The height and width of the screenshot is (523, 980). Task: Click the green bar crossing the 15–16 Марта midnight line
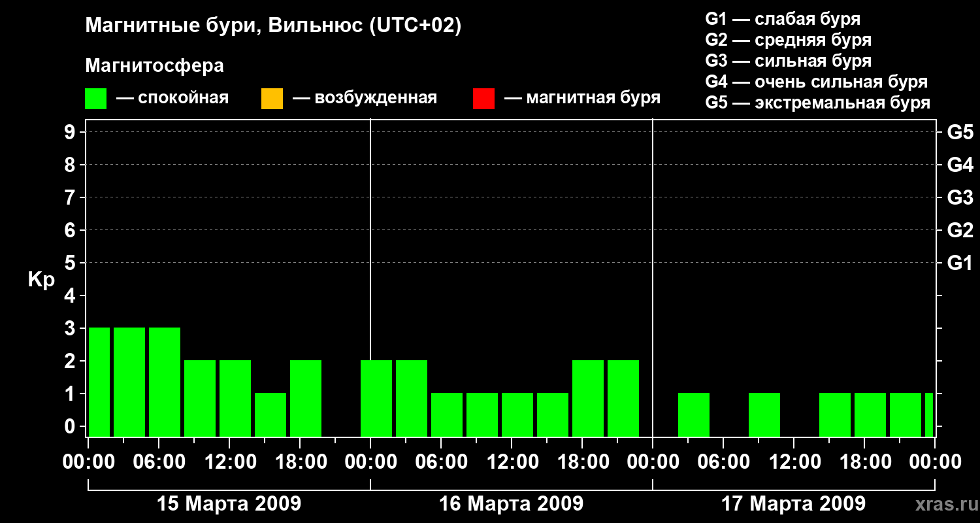click(376, 398)
